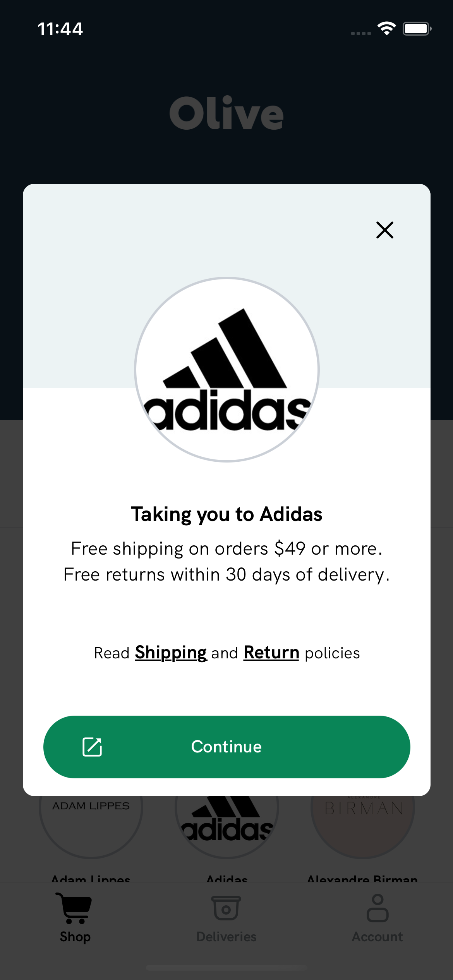The height and width of the screenshot is (980, 453).
Task: Tap the battery status icon
Action: tap(417, 29)
